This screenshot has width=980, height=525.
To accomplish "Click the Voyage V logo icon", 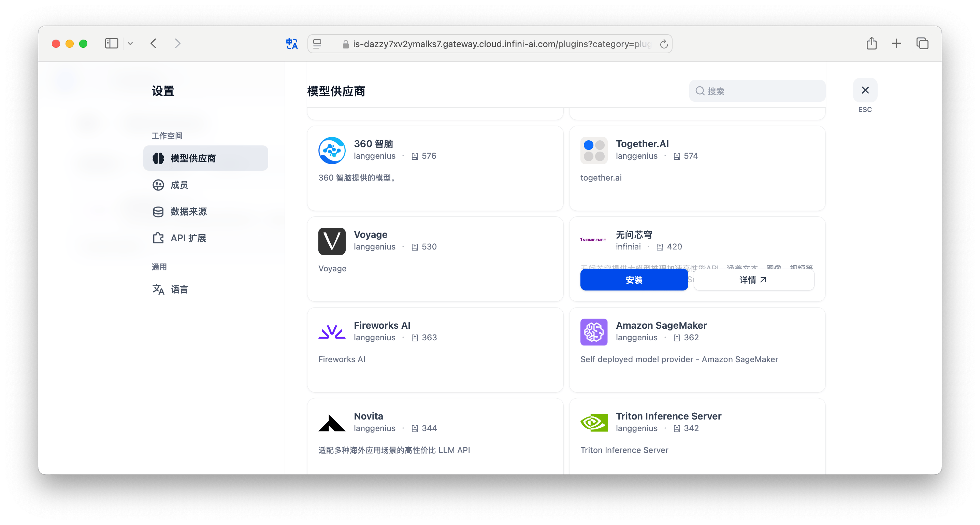I will [332, 241].
